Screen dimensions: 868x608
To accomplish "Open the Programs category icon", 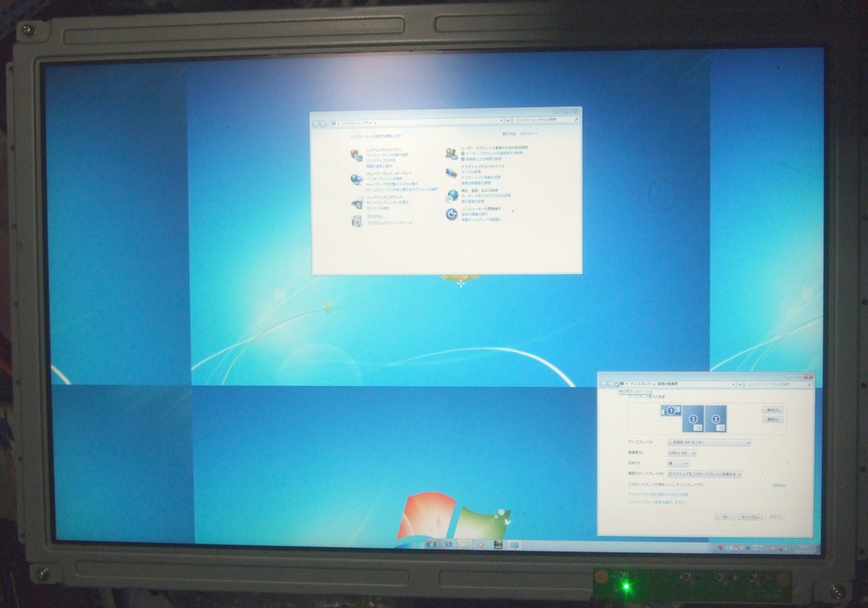I will (357, 221).
